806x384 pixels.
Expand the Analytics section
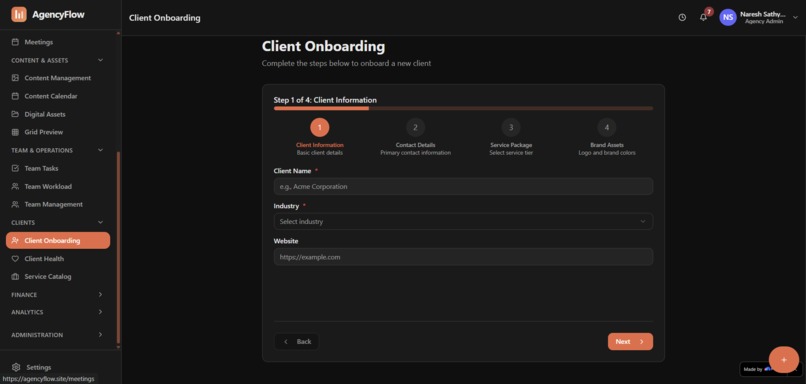point(100,312)
